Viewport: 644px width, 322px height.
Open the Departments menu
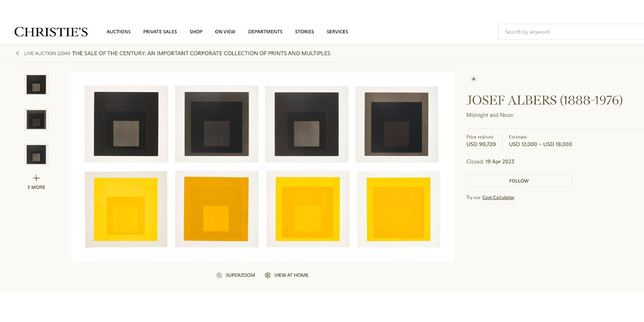pos(265,32)
